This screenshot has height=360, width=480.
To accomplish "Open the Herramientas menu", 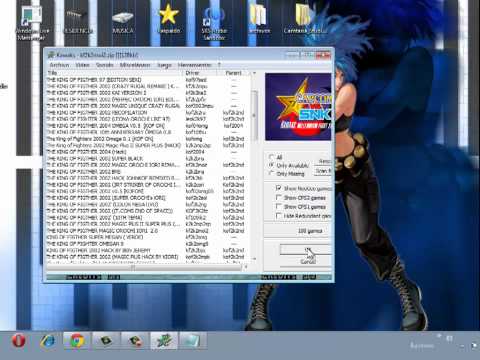I will tap(195, 65).
